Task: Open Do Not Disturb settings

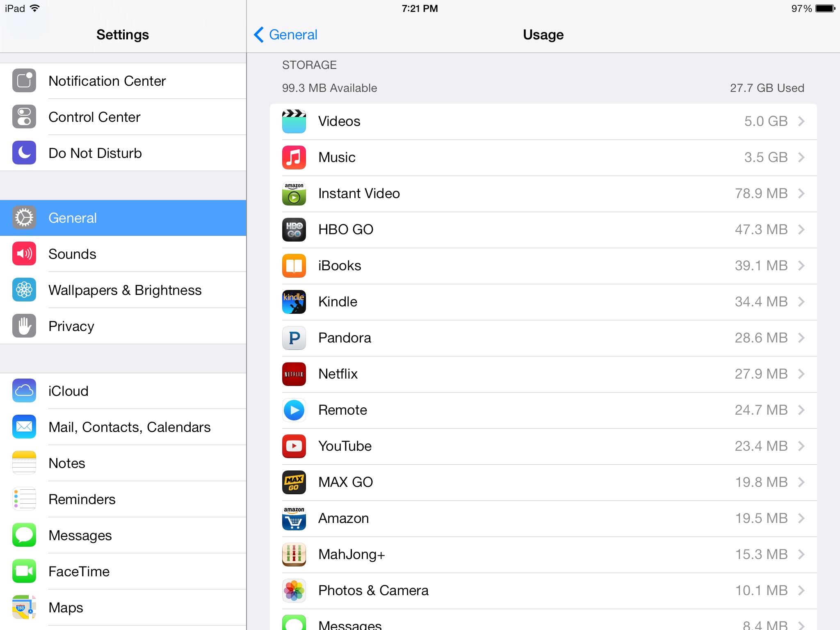Action: (x=123, y=153)
